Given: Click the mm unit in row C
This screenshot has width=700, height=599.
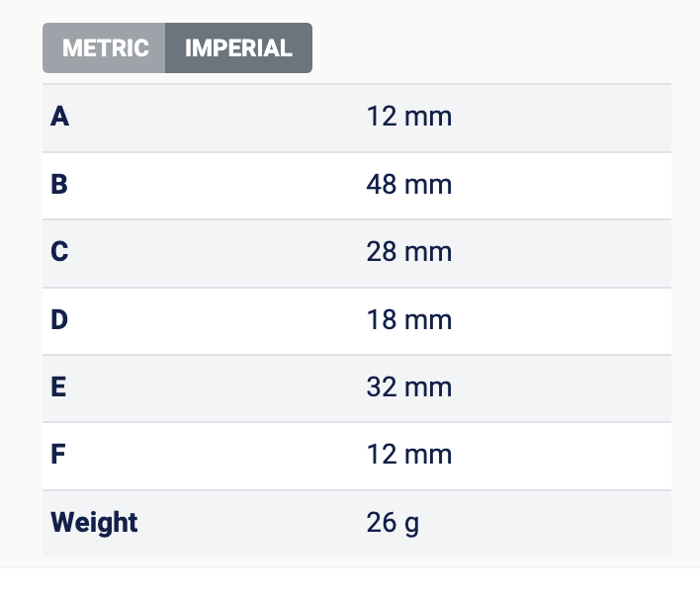Looking at the screenshot, I should (429, 252).
